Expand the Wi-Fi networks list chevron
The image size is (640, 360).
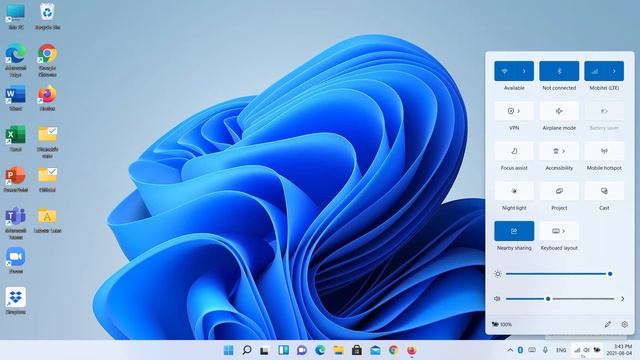coord(524,71)
